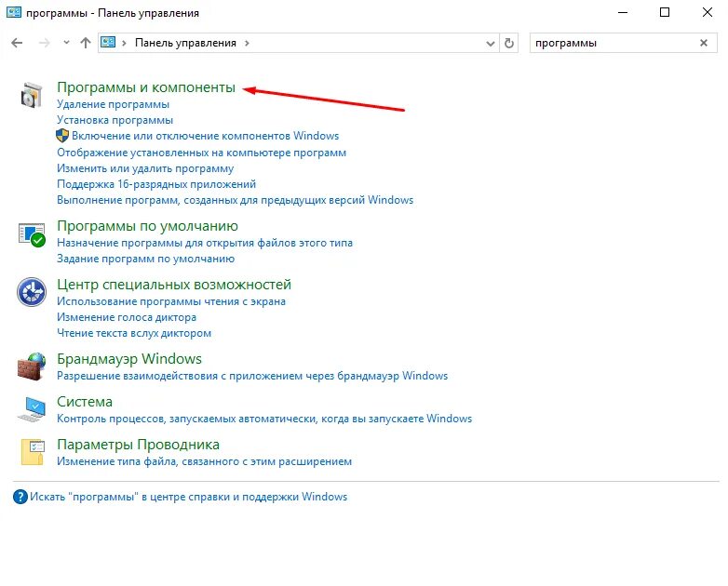
Task: Open Программы и компоненты
Action: (146, 87)
